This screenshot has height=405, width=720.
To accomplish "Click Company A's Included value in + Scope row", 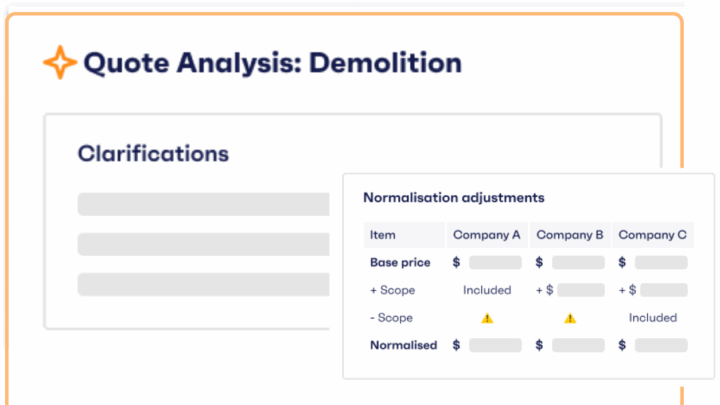I will point(487,290).
